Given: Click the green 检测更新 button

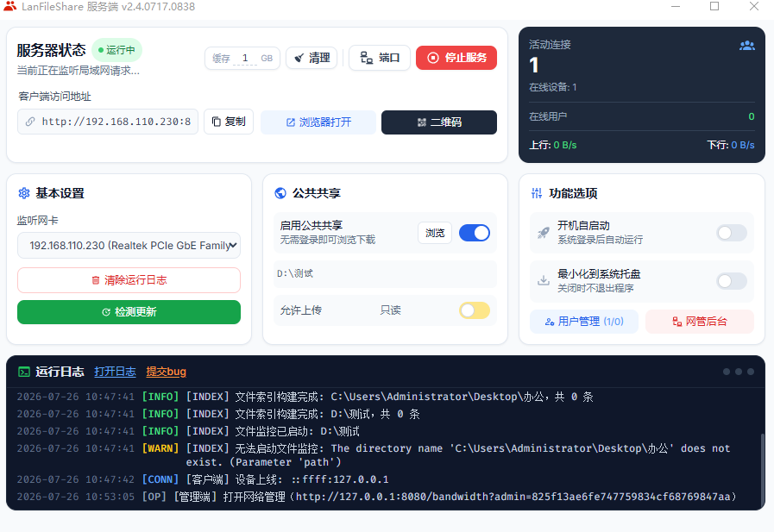Looking at the screenshot, I should point(129,312).
